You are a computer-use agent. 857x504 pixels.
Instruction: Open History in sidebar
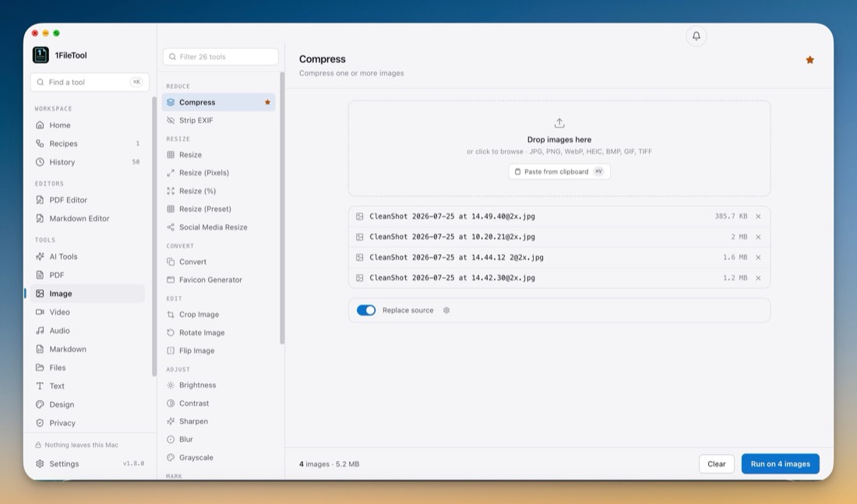(87, 162)
